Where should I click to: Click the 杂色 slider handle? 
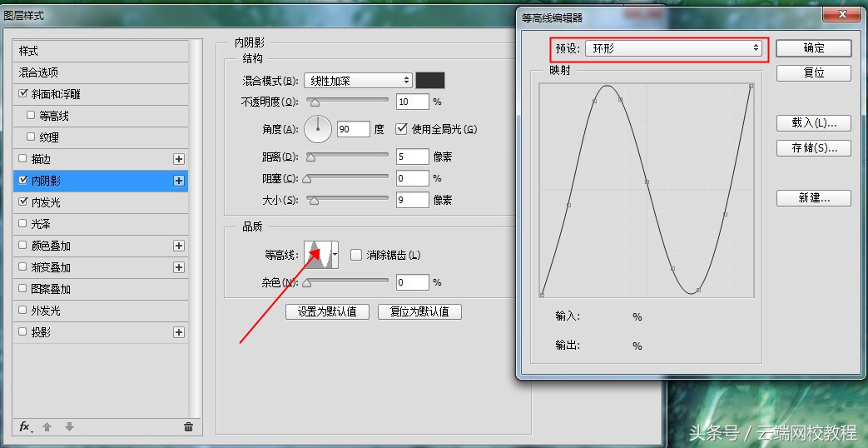pos(307,283)
